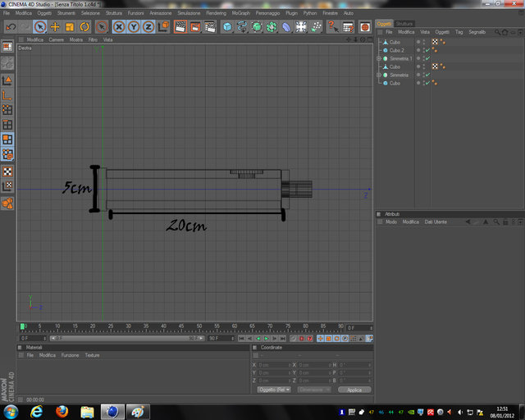Open the scene objects light icon
This screenshot has height=420, width=525.
tap(301, 27)
